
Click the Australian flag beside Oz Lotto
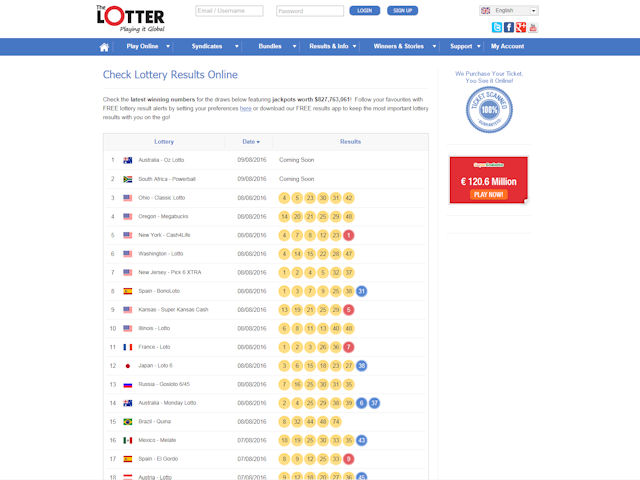128,160
